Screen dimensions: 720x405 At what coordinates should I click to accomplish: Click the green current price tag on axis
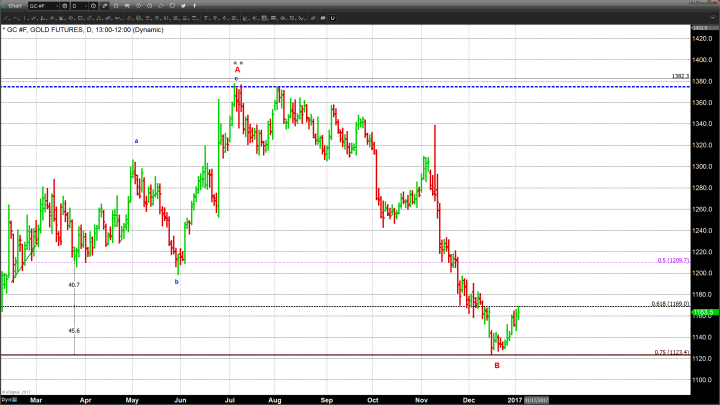(701, 313)
